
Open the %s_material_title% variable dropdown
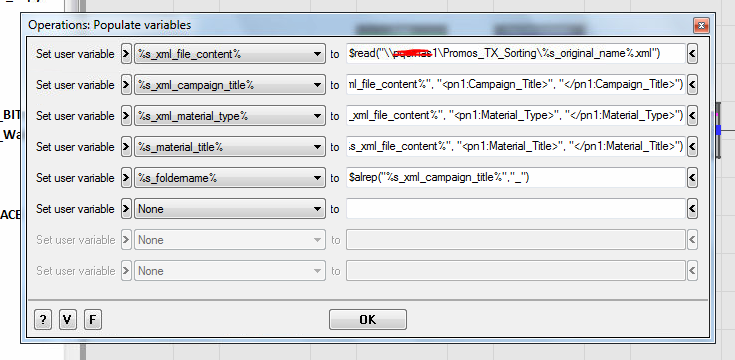coord(230,147)
